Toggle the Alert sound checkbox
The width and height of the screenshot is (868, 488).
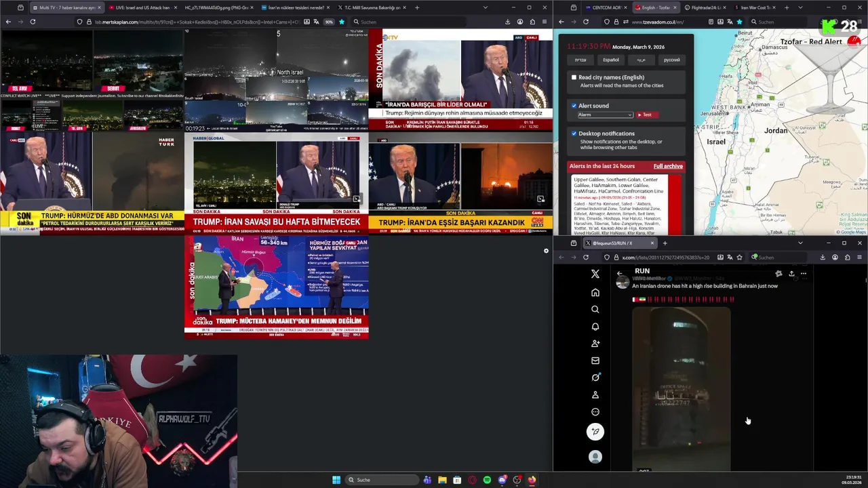574,106
